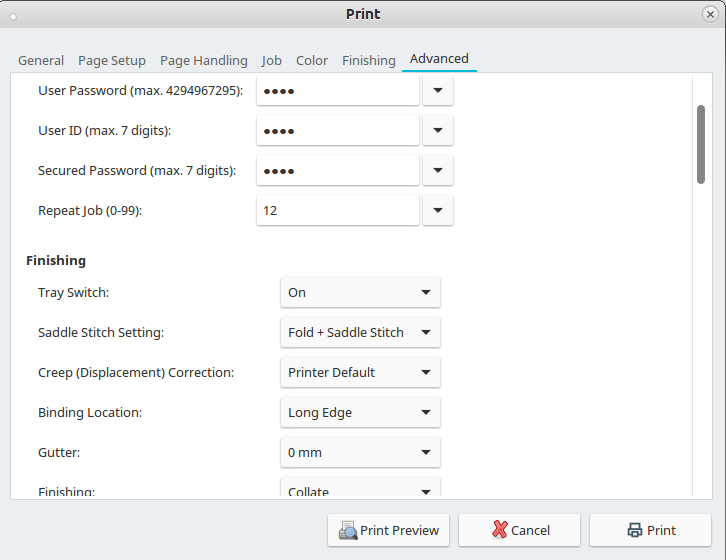Click the Print button with printer icon

650,530
